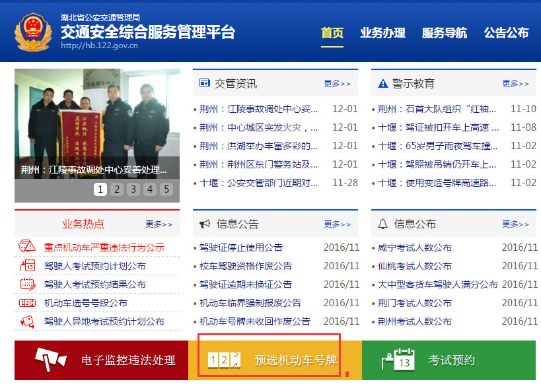Open the 服务导航 navigation menu
Image resolution: width=541 pixels, height=392 pixels.
[x=443, y=32]
